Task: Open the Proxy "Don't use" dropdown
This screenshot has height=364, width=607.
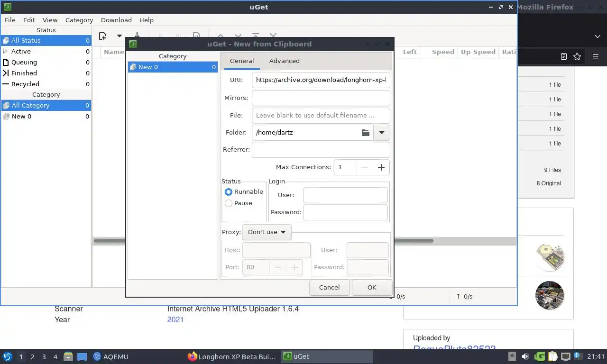Action: pos(267,232)
